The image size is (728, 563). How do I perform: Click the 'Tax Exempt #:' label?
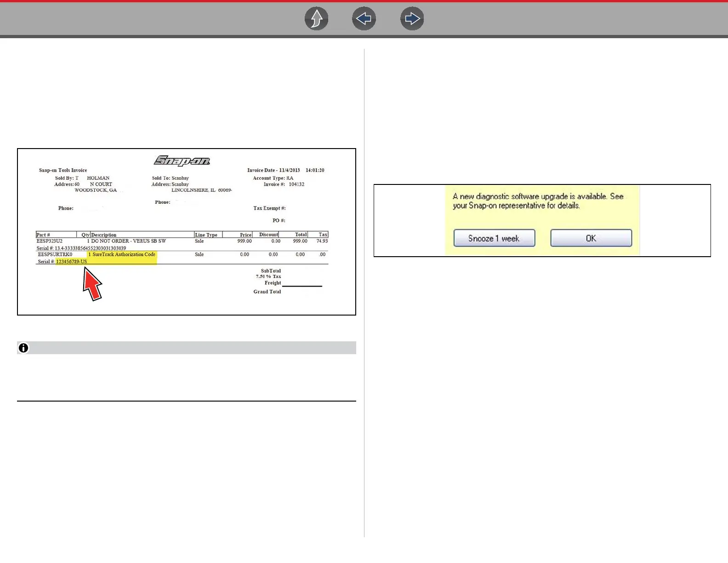pyautogui.click(x=269, y=208)
